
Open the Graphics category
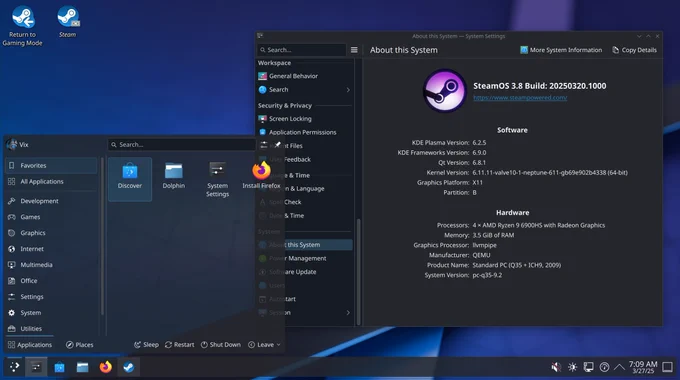[x=51, y=233]
